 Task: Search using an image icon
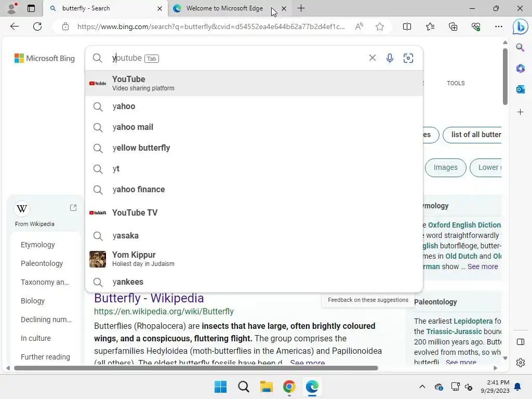point(408,58)
